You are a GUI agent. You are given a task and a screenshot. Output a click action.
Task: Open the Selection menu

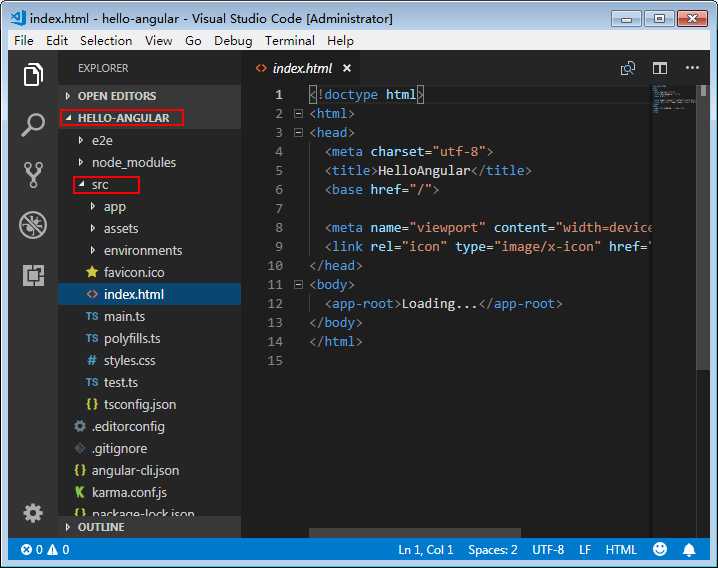[106, 41]
